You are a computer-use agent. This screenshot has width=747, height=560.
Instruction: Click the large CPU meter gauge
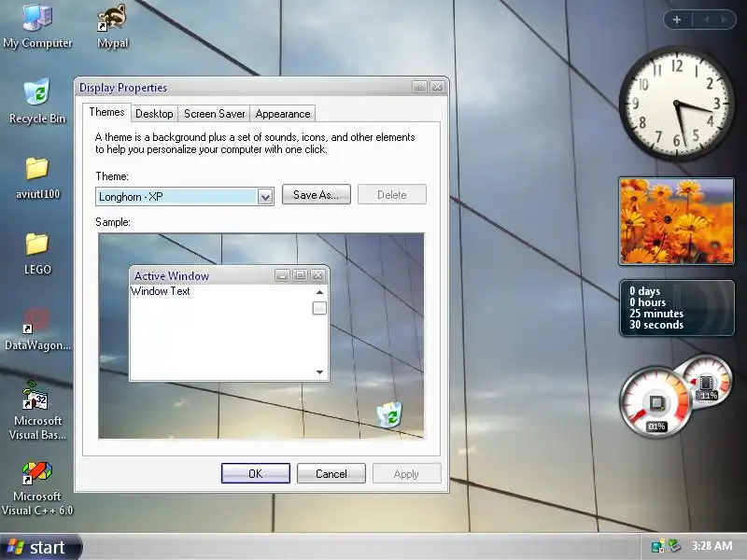[x=656, y=403]
